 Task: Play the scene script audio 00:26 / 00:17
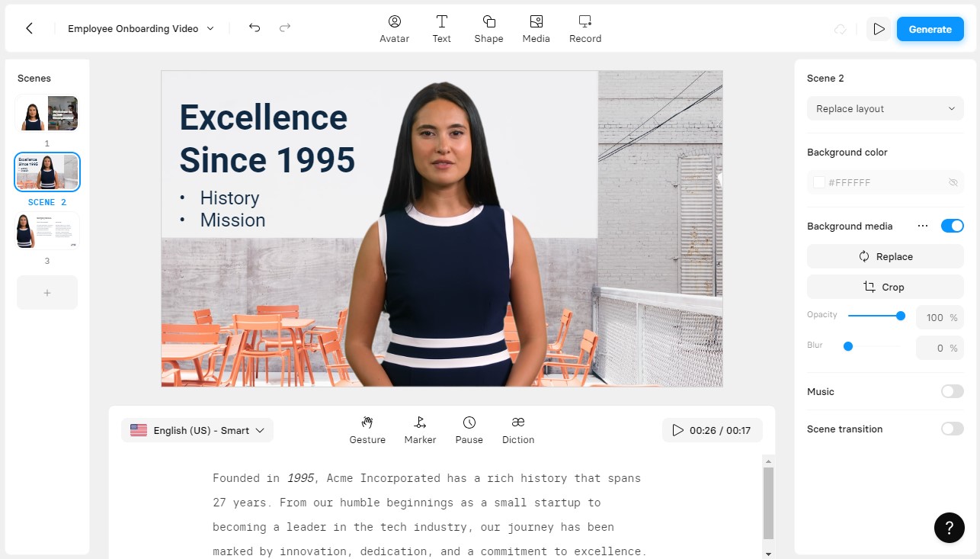pos(712,430)
